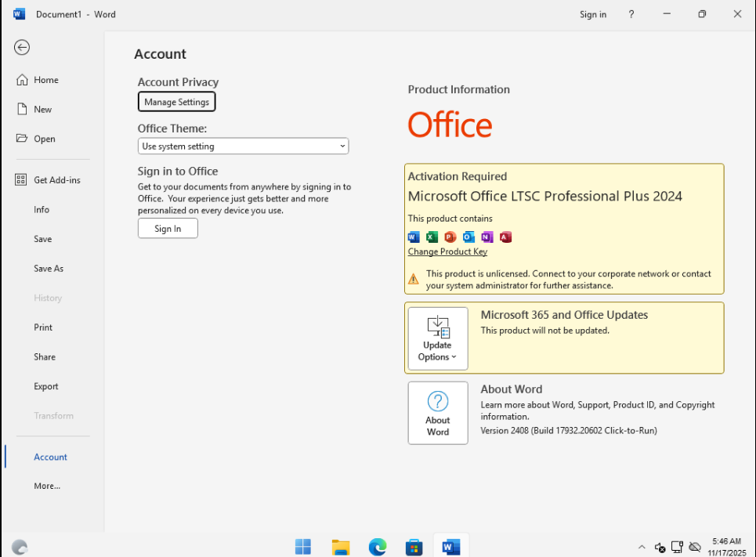Click the About Word question mark button
This screenshot has height=557, width=756.
(x=437, y=413)
